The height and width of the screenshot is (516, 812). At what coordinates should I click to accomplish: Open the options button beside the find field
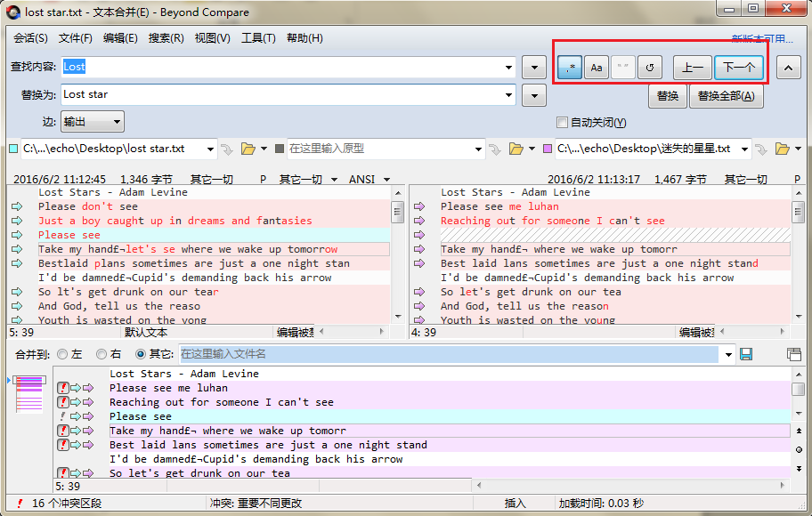(x=534, y=68)
